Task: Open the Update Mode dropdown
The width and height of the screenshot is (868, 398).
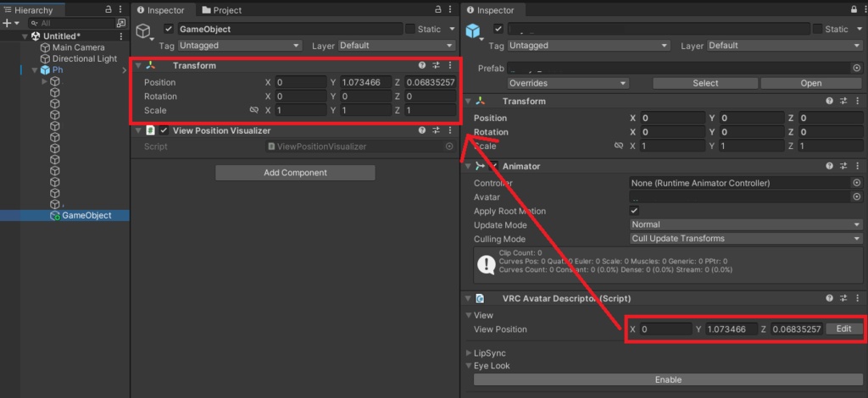Action: [x=746, y=224]
